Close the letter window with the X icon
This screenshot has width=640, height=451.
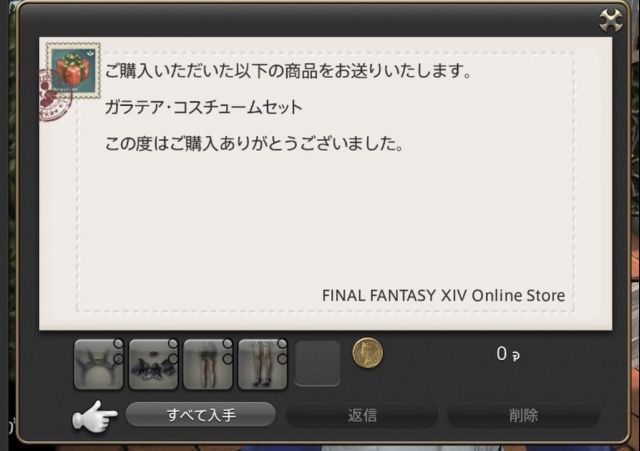pyautogui.click(x=611, y=20)
